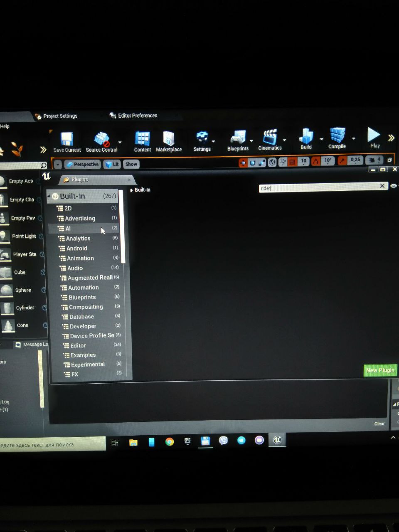Open the Settings toolbar icon

tap(202, 138)
